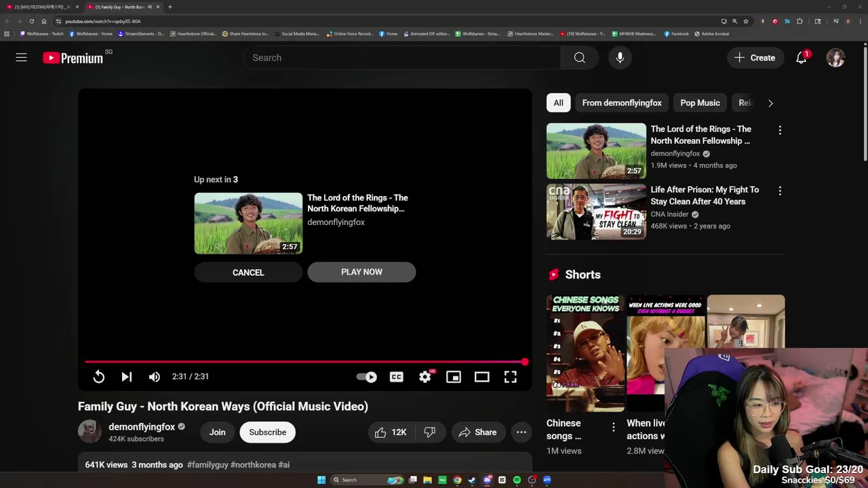
Task: Open video settings gear
Action: 425,377
